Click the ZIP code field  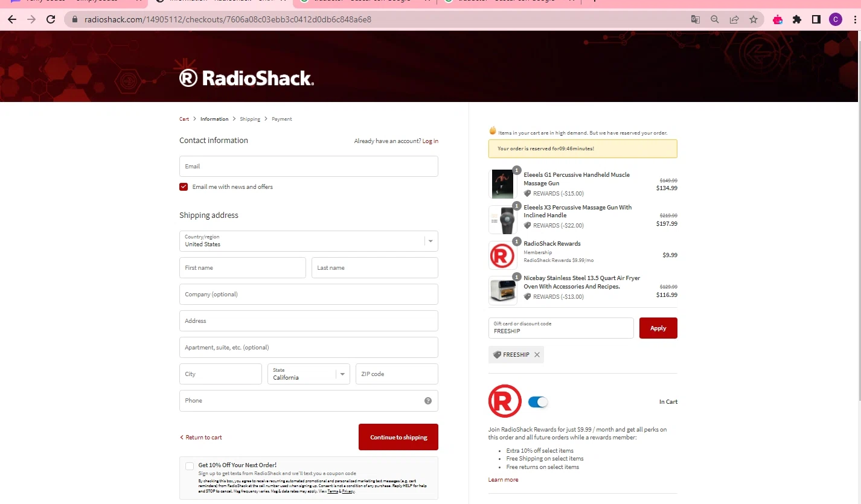click(397, 374)
